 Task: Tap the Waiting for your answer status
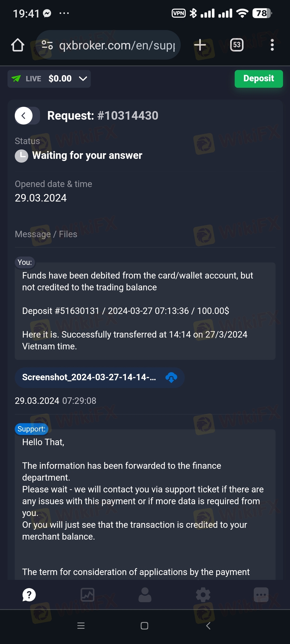87,155
